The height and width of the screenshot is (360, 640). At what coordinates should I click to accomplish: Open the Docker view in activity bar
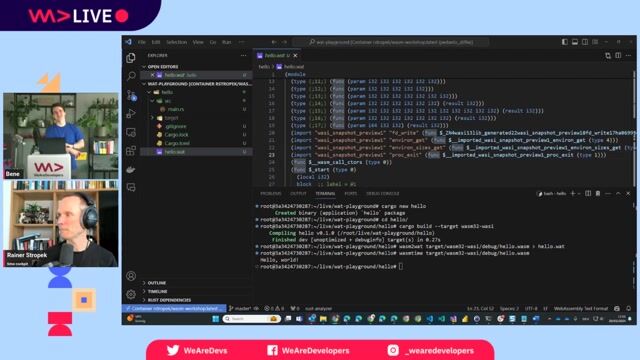[x=131, y=169]
